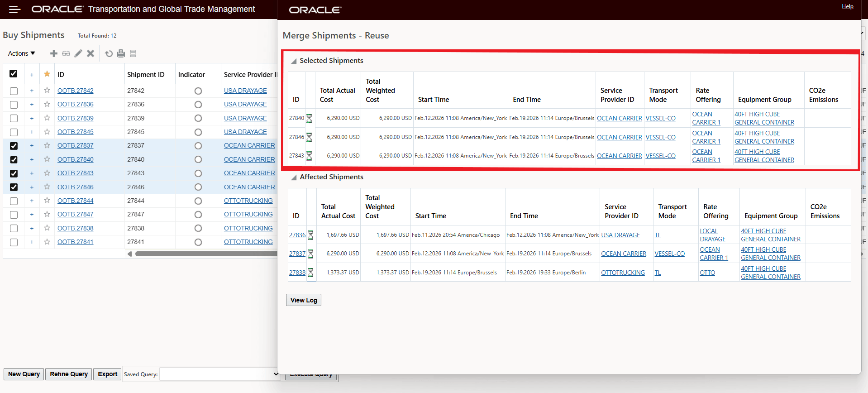Check the box for OOTB.27844
868x393 pixels.
coord(14,201)
